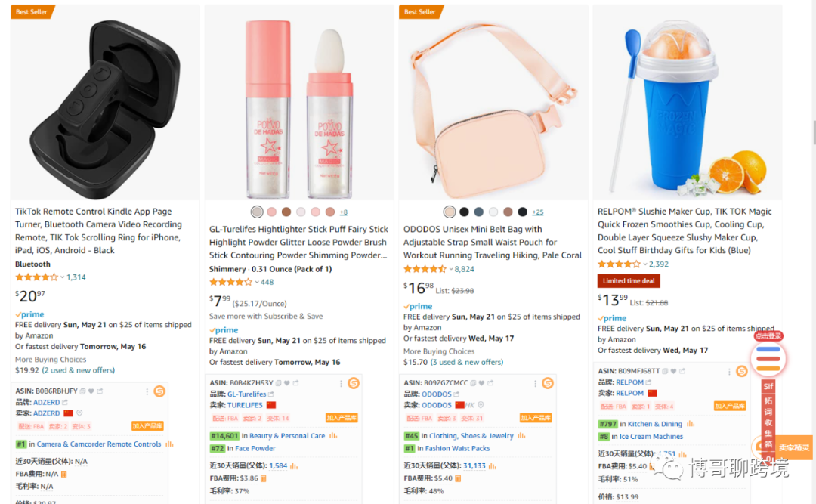Copy ASIN B0B6RBHJFY with the copy icon
The width and height of the screenshot is (816, 504).
click(83, 391)
